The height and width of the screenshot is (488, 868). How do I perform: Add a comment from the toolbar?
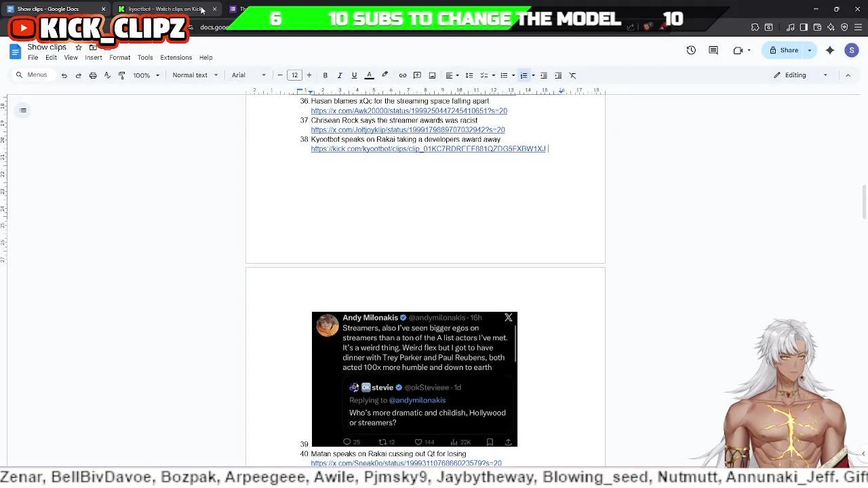pyautogui.click(x=417, y=75)
